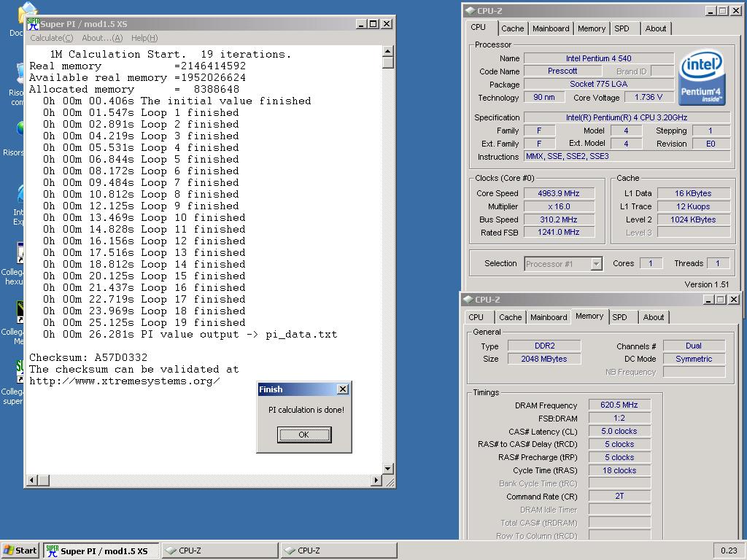Screen dimensions: 747x560
Task: Click the Rated FSB value 1241.0 MHz
Action: 559,233
